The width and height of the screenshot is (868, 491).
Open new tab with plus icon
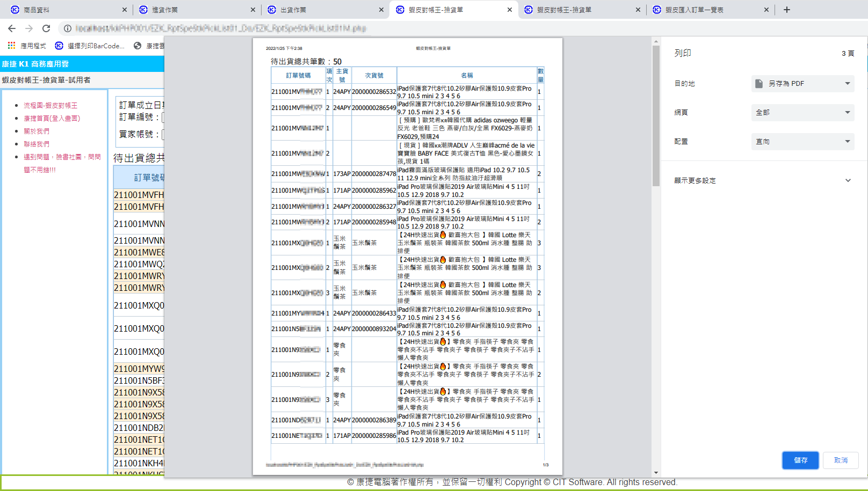point(786,10)
